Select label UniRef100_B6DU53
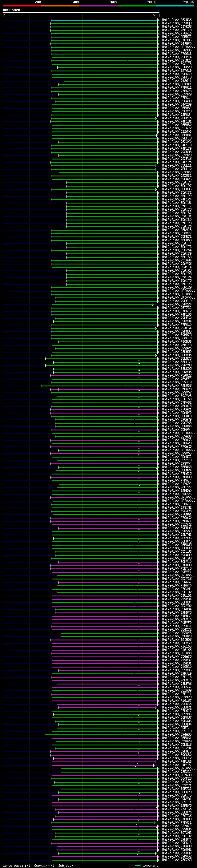 (177, 240)
